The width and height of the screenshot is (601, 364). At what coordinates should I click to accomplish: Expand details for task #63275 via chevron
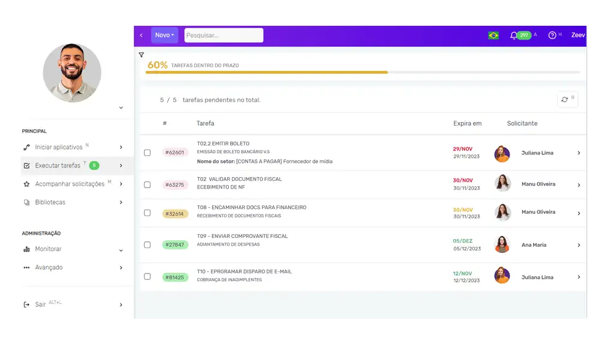click(579, 184)
